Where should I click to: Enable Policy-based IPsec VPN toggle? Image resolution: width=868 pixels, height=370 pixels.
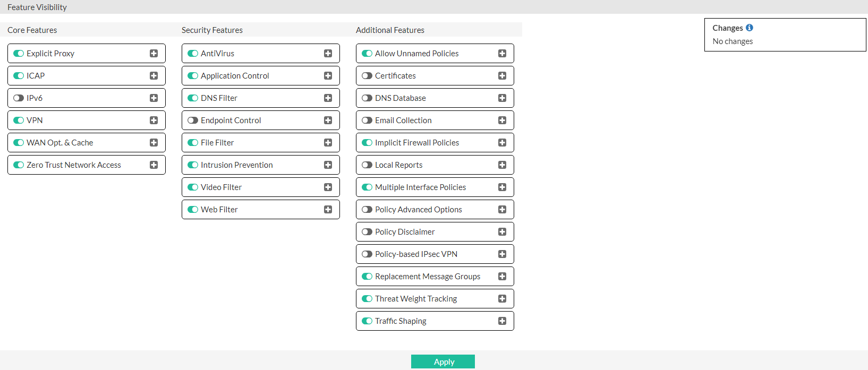click(x=367, y=254)
